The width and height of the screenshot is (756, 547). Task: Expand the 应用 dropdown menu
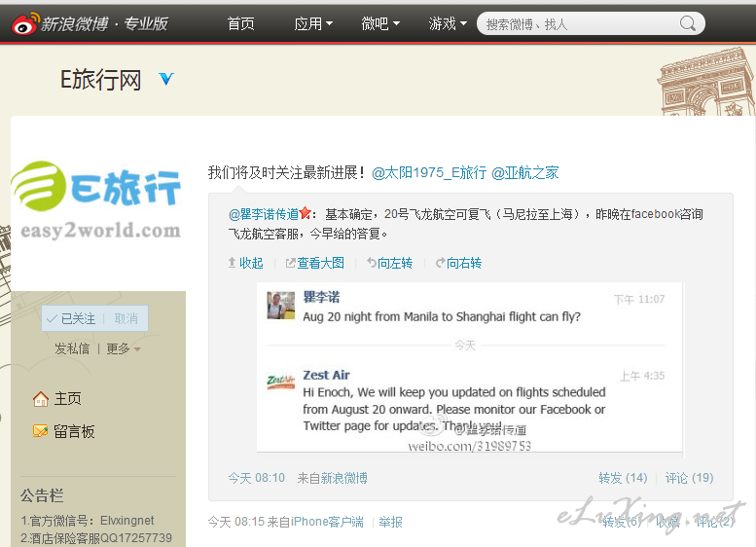313,23
